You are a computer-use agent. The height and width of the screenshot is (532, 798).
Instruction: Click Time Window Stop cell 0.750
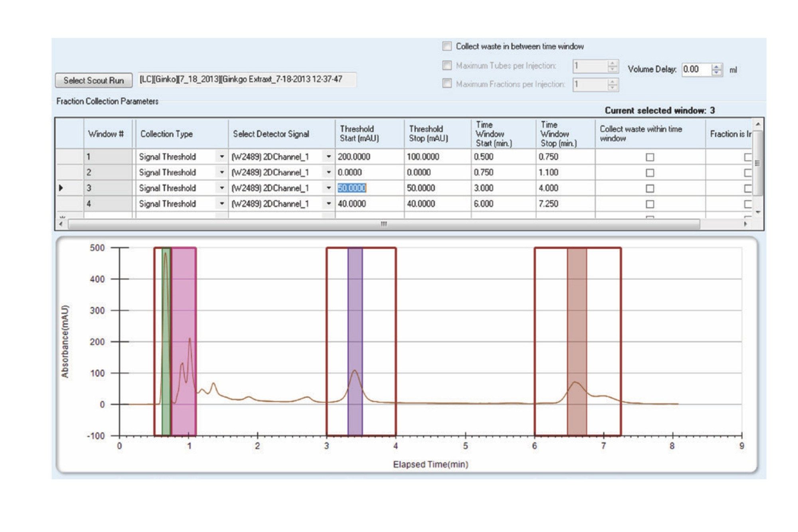pos(565,157)
